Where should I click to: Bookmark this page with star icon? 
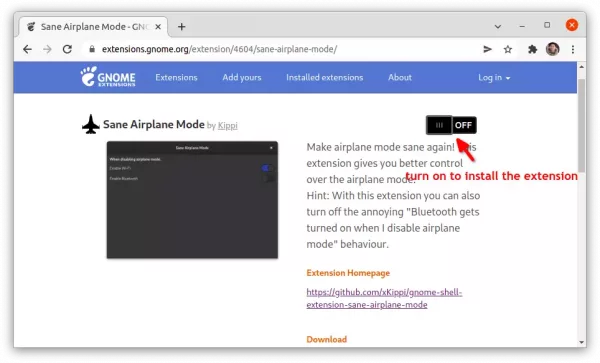(508, 49)
